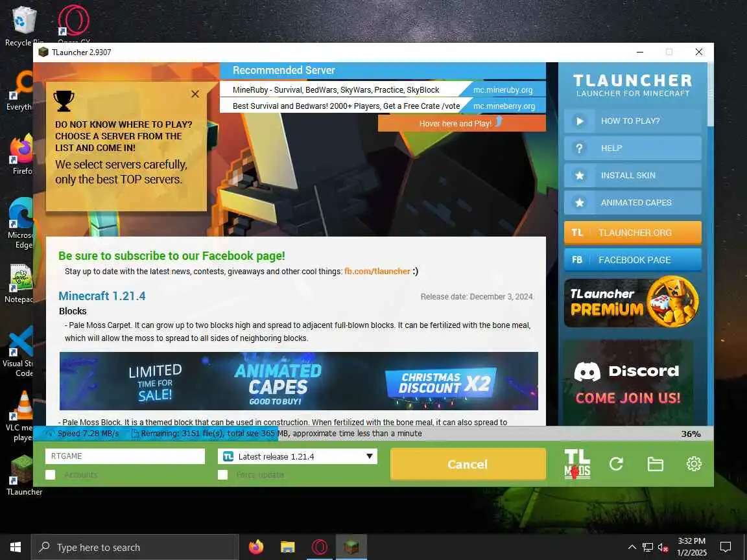Viewport: 747px width, 560px height.
Task: Click the star icon for Install Skin
Action: click(579, 175)
